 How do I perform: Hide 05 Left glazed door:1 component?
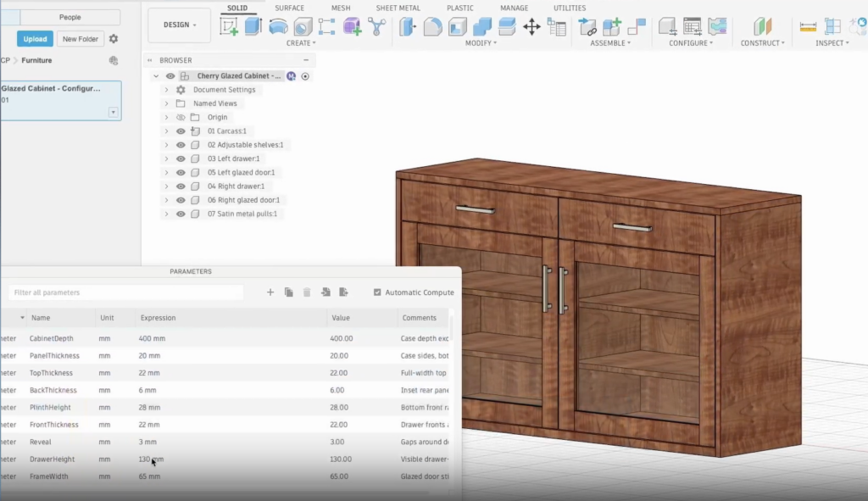181,173
